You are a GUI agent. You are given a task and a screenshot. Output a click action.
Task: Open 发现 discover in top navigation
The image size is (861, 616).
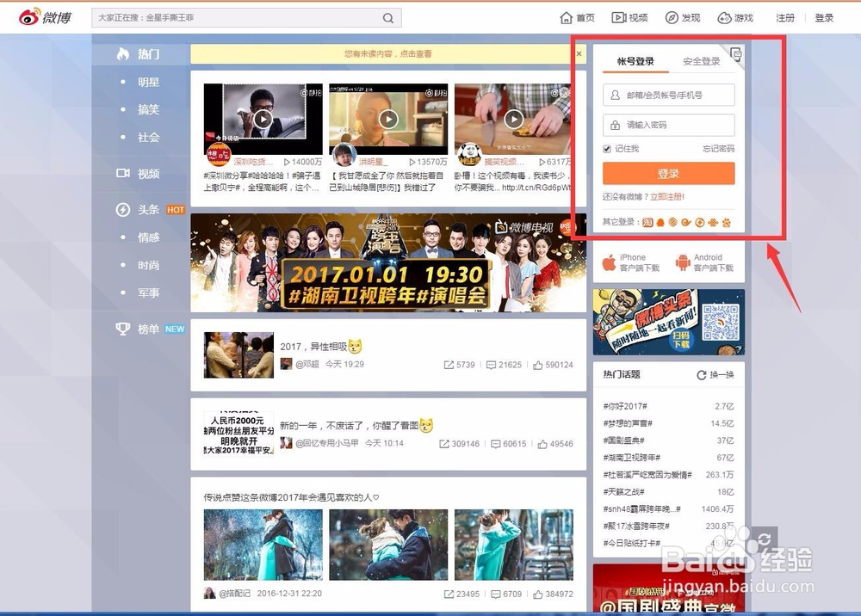coord(683,18)
